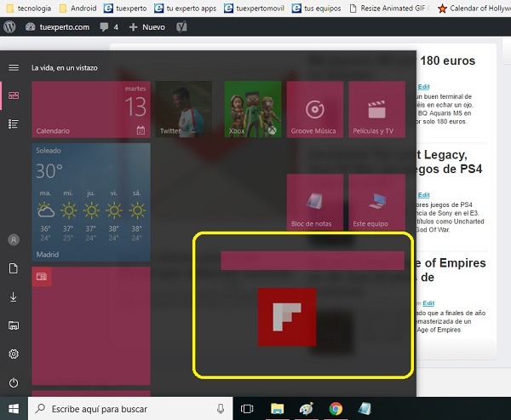This screenshot has height=420, width=511.
Task: Open the comments bubble showing 4
Action: (x=109, y=27)
